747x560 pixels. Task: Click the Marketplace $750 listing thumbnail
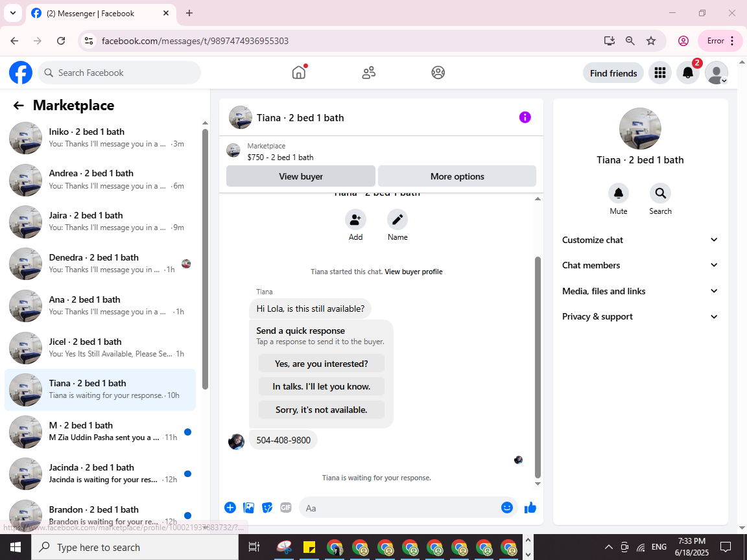click(x=233, y=150)
